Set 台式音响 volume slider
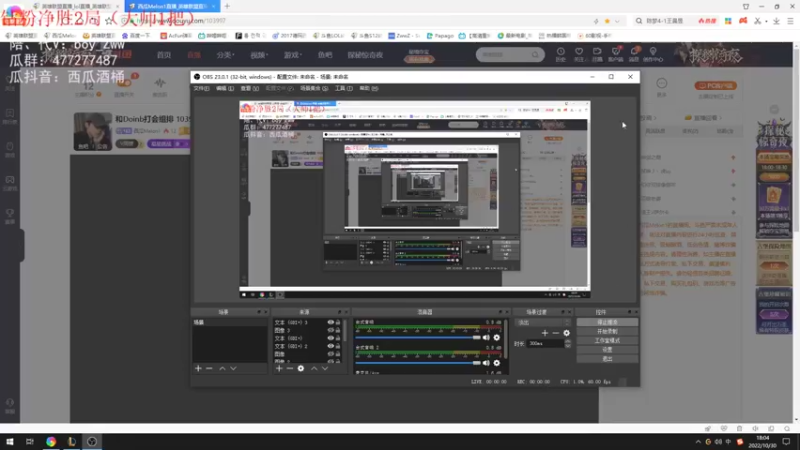Image resolution: width=800 pixels, height=450 pixels. click(x=418, y=337)
